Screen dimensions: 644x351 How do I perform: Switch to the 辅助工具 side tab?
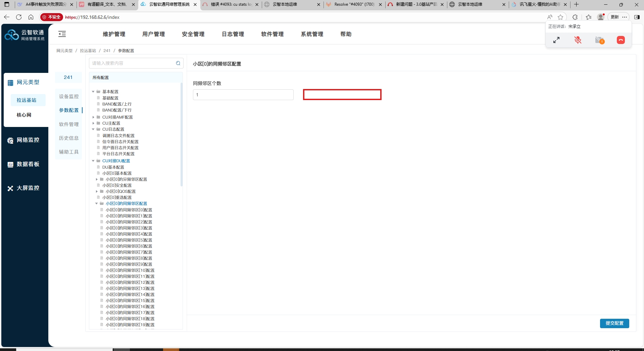[69, 152]
